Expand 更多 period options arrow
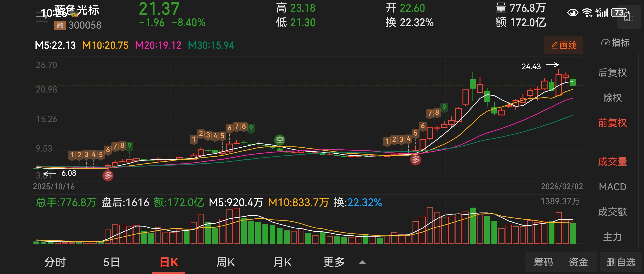 [362, 262]
